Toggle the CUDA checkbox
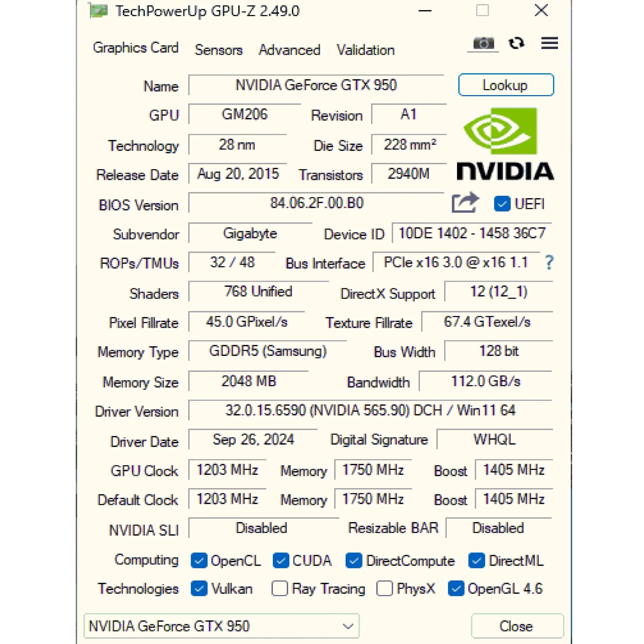Screen dimensions: 644x644 (x=281, y=560)
